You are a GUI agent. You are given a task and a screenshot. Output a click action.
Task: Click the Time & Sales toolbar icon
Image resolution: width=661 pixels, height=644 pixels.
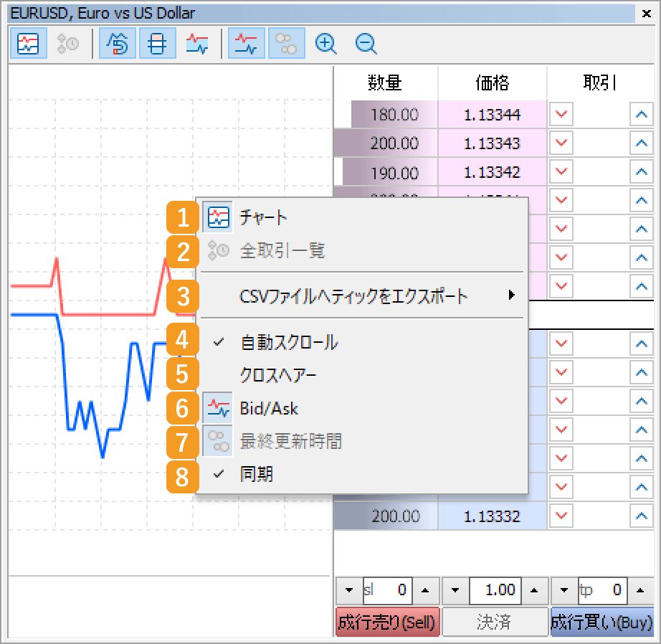click(x=68, y=43)
